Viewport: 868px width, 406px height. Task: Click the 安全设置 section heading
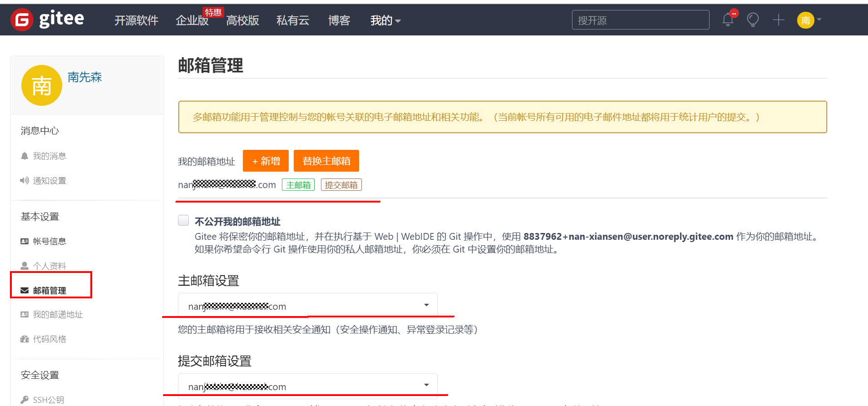coord(40,375)
